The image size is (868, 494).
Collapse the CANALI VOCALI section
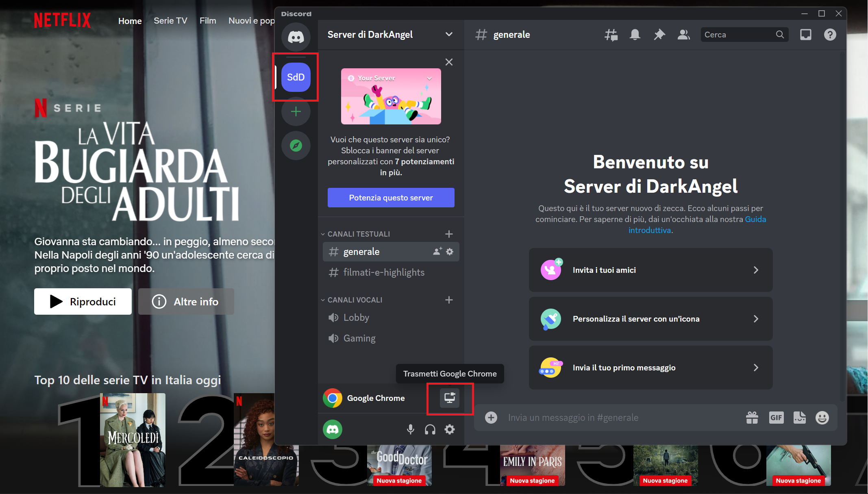tap(322, 300)
